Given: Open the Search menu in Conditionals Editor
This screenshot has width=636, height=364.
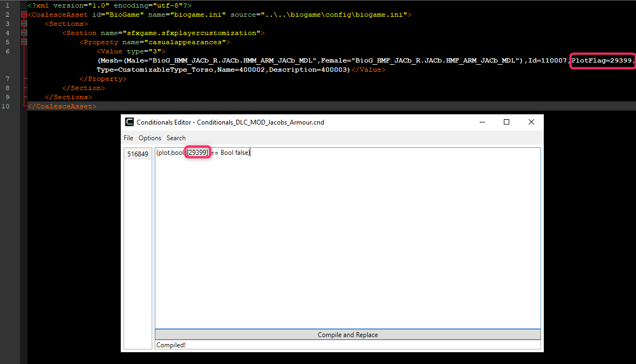Looking at the screenshot, I should coord(176,138).
